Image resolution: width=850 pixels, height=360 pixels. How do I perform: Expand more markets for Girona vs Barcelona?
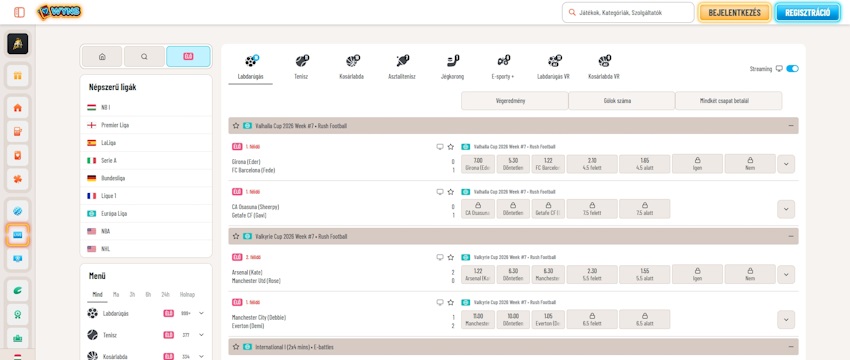pos(786,164)
